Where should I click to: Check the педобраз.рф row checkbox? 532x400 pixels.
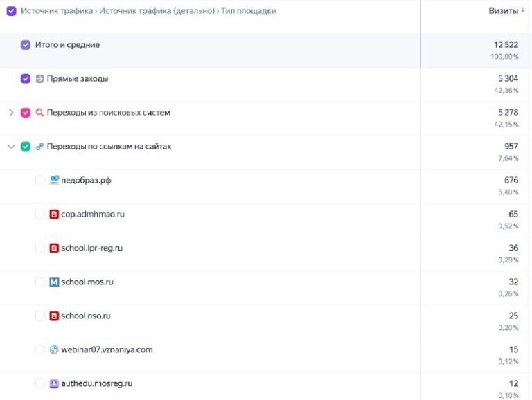(39, 181)
